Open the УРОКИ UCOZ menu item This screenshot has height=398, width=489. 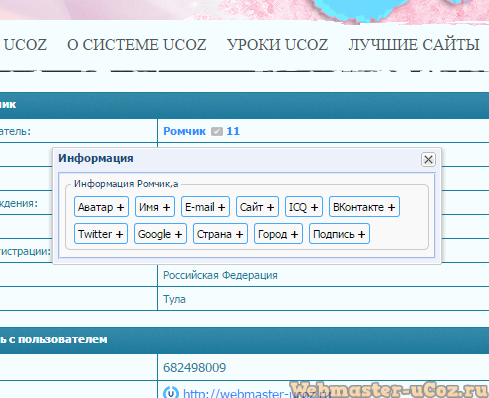(278, 45)
